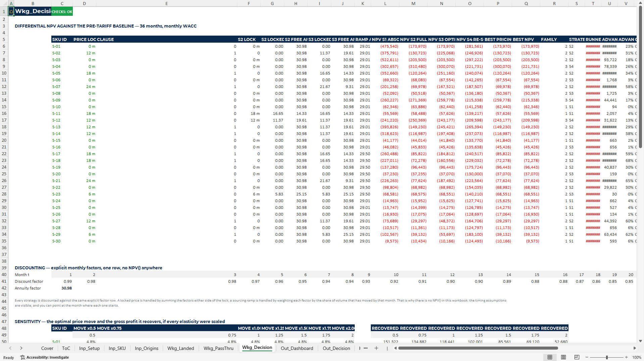Click the Discount factor label
The width and height of the screenshot is (644, 361).
(29, 281)
